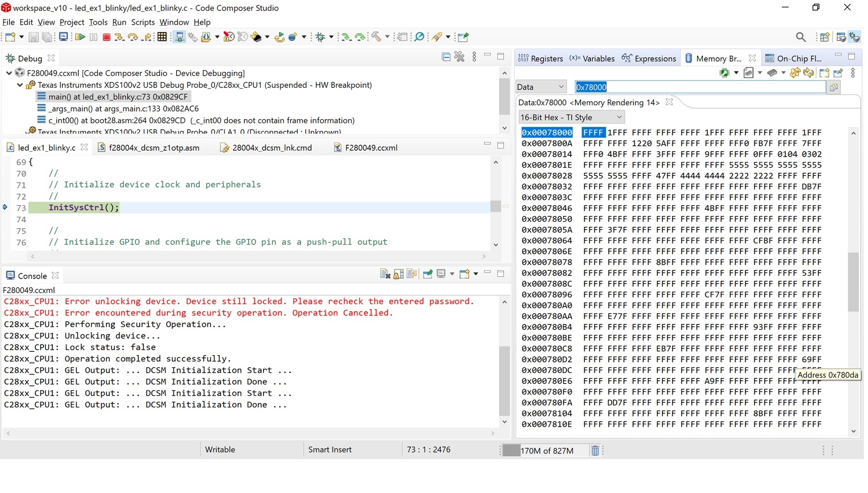Click Pin icon in Memory Browser toolbar
This screenshot has width=868, height=493.
tap(838, 73)
